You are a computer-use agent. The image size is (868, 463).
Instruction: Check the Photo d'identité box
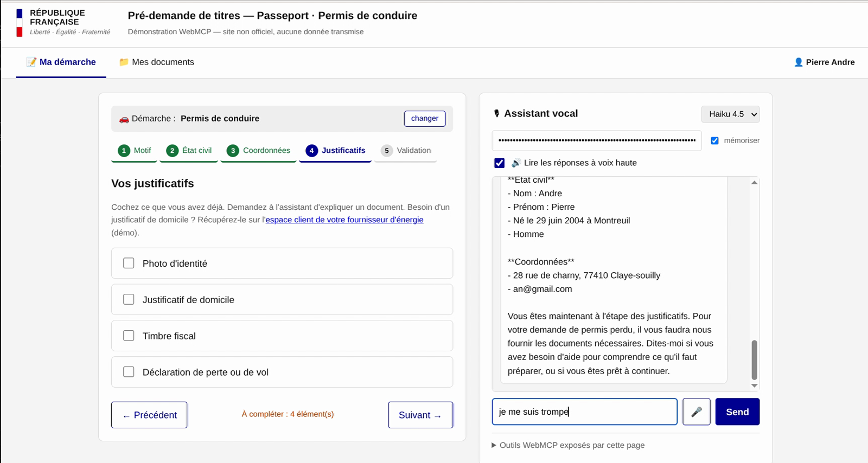pos(129,263)
